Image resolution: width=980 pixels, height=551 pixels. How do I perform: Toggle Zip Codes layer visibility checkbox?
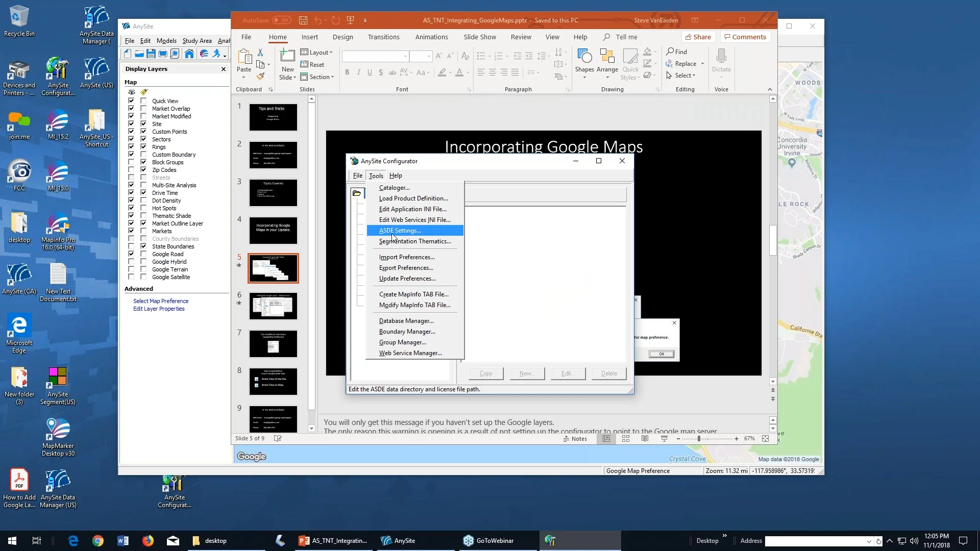point(131,170)
